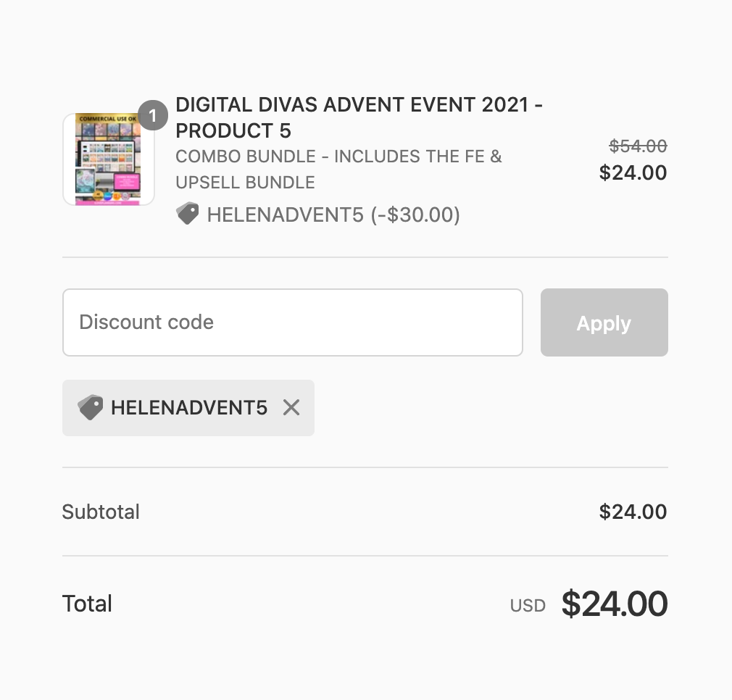Click the large $24.00 total amount
Image resolution: width=732 pixels, height=700 pixels.
tap(614, 604)
